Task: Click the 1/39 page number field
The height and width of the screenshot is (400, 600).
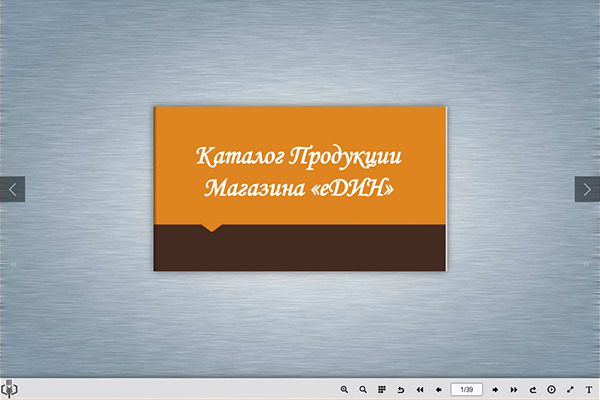Action: (x=466, y=389)
